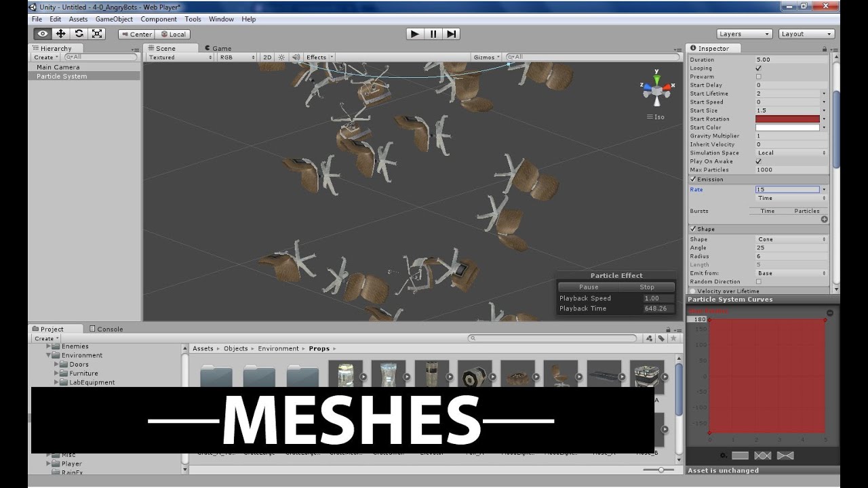Click the lock icon on Inspector panel
This screenshot has width=868, height=488.
click(x=824, y=49)
